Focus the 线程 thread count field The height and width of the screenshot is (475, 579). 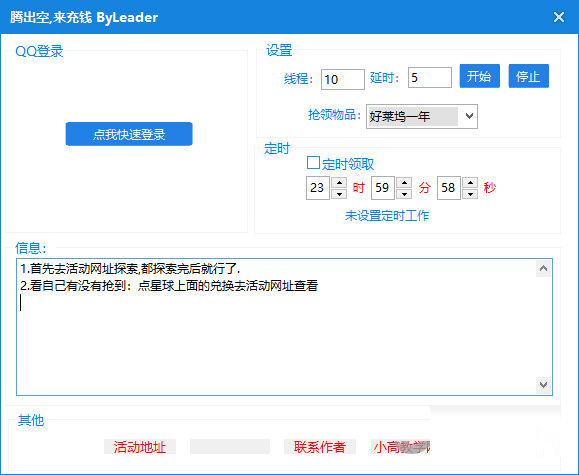pyautogui.click(x=343, y=79)
